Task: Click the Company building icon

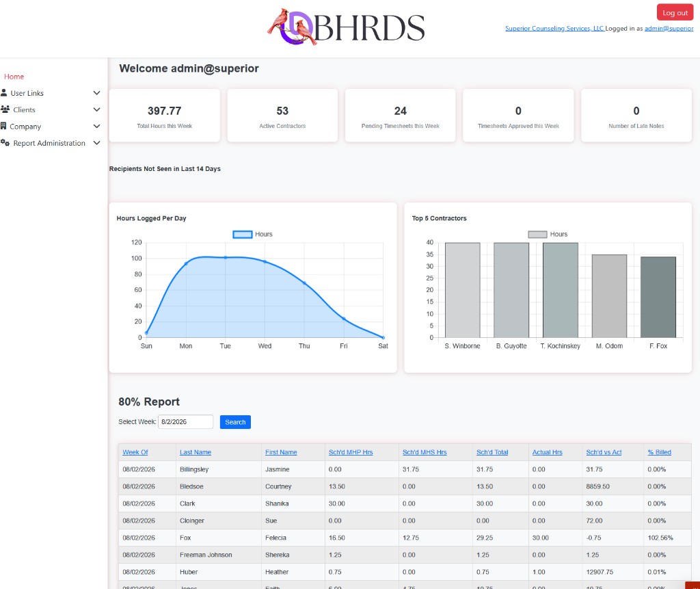Action: 3,126
